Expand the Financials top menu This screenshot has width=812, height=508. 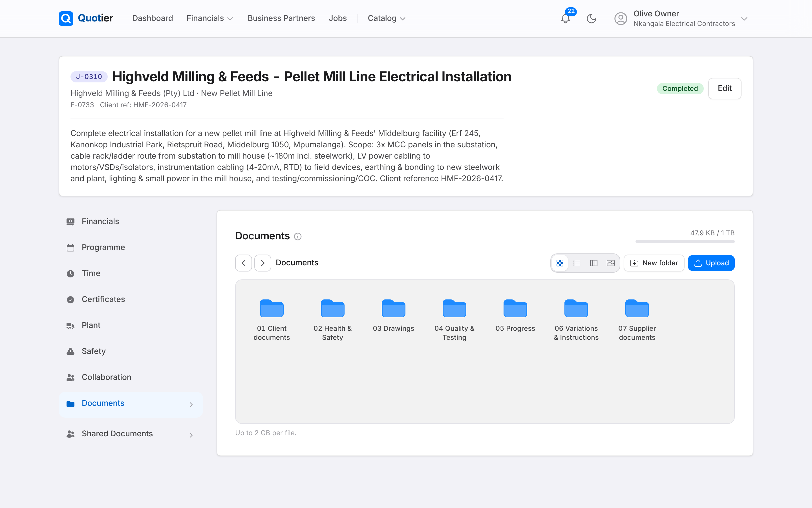209,18
